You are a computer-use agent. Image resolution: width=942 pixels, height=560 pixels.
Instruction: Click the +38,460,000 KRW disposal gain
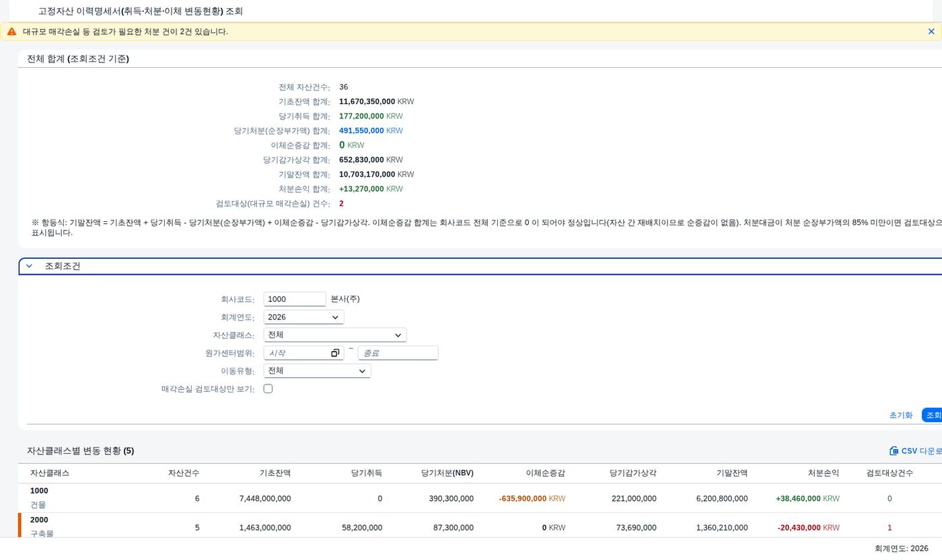[x=807, y=499]
